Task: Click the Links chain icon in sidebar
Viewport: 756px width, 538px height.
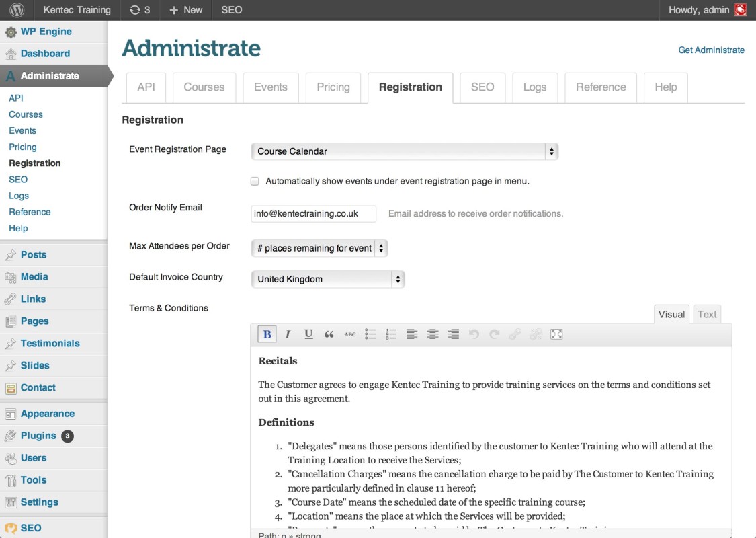Action: coord(11,300)
